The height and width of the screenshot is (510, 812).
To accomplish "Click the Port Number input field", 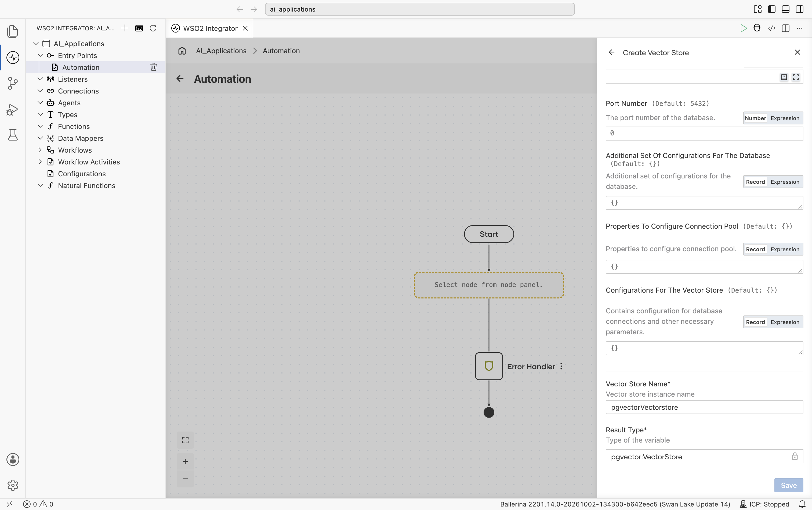I will click(x=704, y=133).
